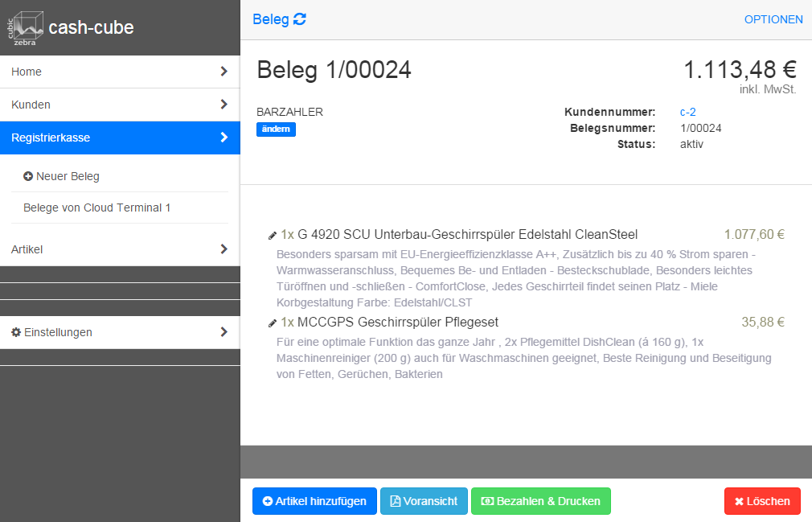Expand the Artikel menu chevron
The image size is (812, 522).
pos(224,249)
